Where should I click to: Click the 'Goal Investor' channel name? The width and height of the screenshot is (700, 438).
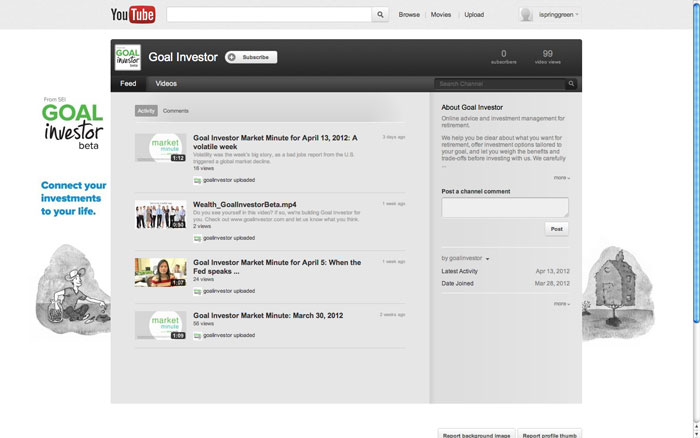[x=183, y=57]
